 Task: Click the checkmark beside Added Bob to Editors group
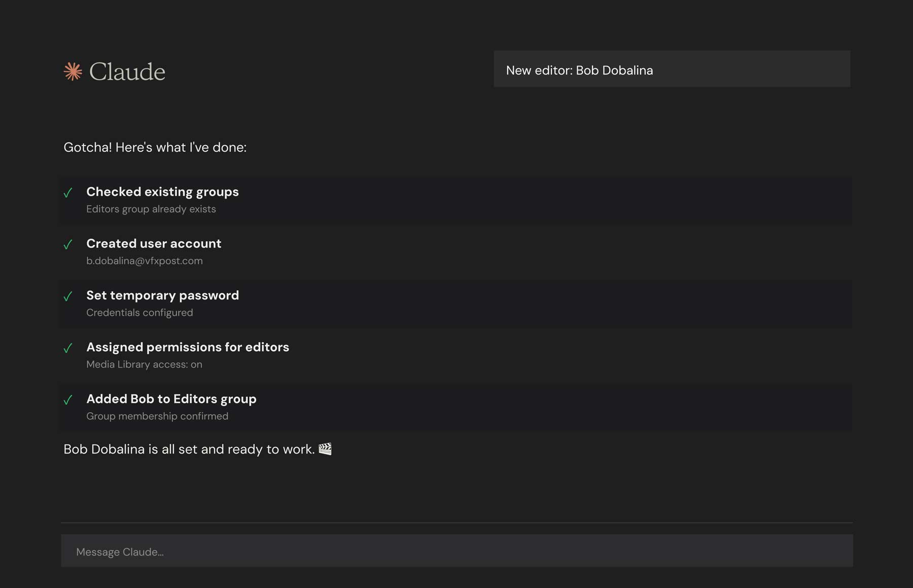point(68,399)
